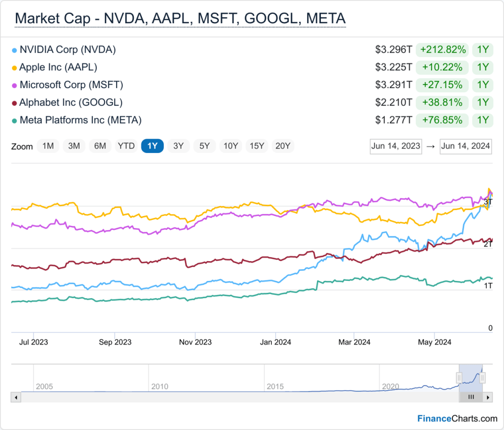Select the 1M zoom range
Viewport: 504px width, 430px height.
[48, 146]
